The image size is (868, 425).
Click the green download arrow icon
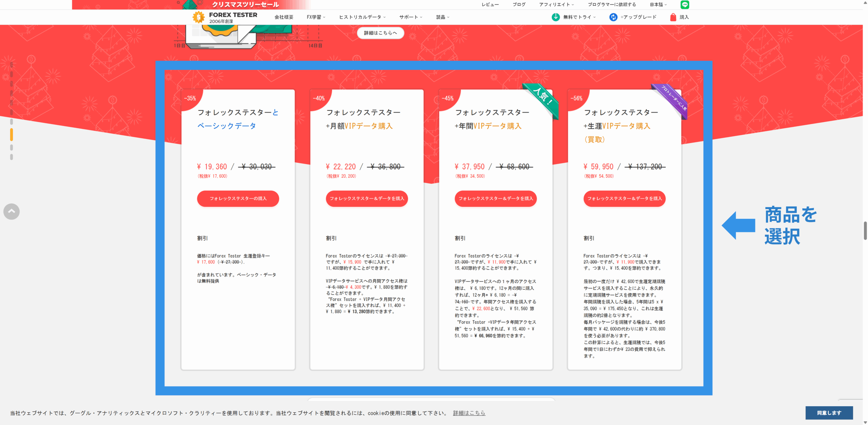[555, 17]
